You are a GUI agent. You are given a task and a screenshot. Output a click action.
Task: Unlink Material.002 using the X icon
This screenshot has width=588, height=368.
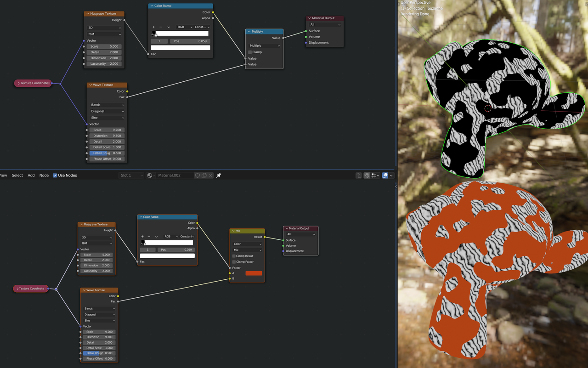pos(210,175)
